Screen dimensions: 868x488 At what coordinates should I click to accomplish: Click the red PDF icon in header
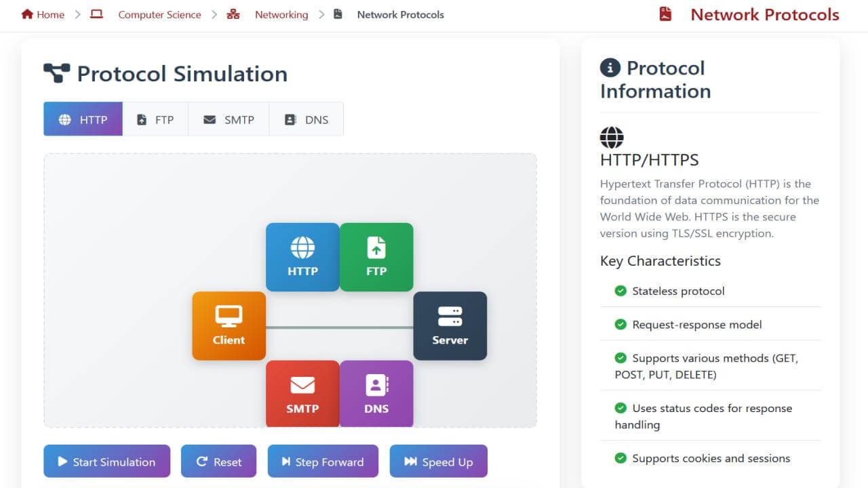click(665, 14)
